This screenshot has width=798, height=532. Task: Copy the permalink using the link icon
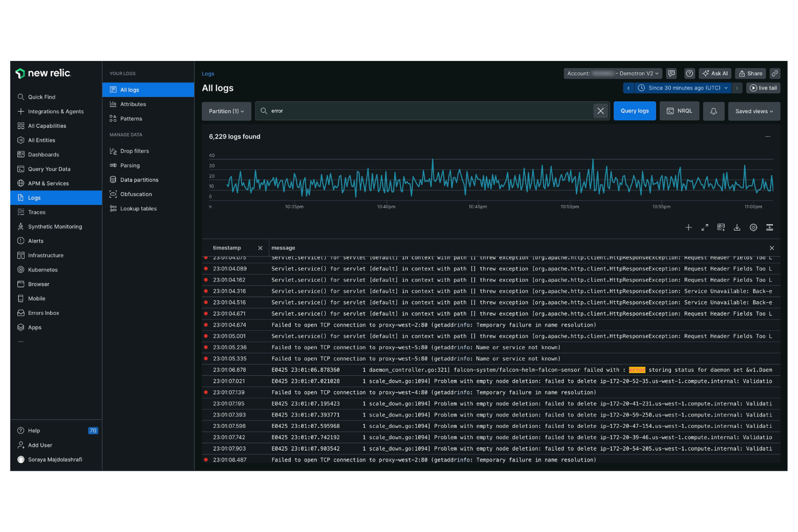[775, 73]
